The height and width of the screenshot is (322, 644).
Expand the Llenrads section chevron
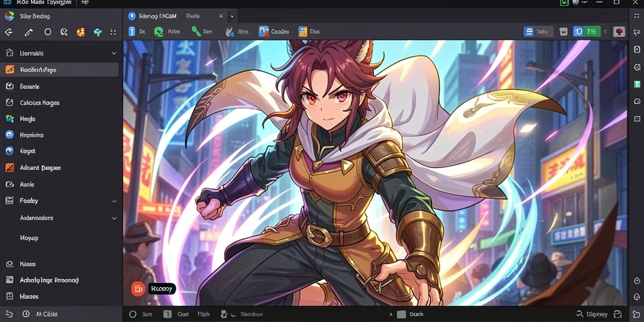click(114, 53)
